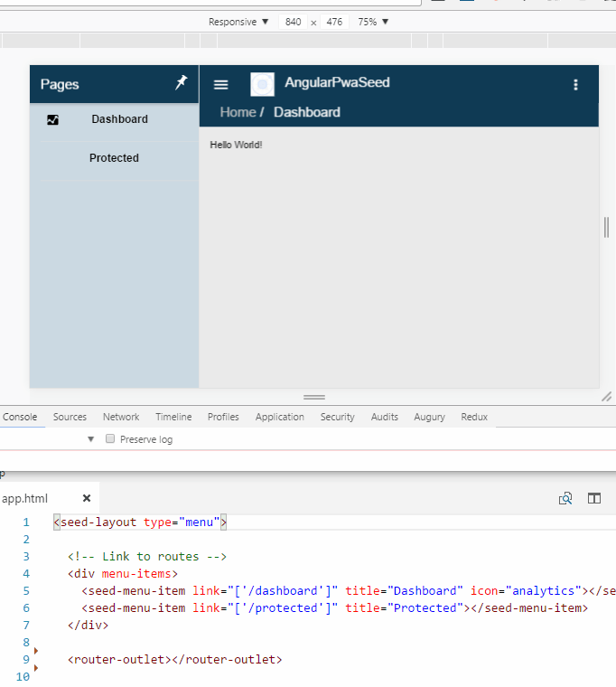The image size is (616, 687).
Task: Switch to the Redux tab
Action: [474, 417]
